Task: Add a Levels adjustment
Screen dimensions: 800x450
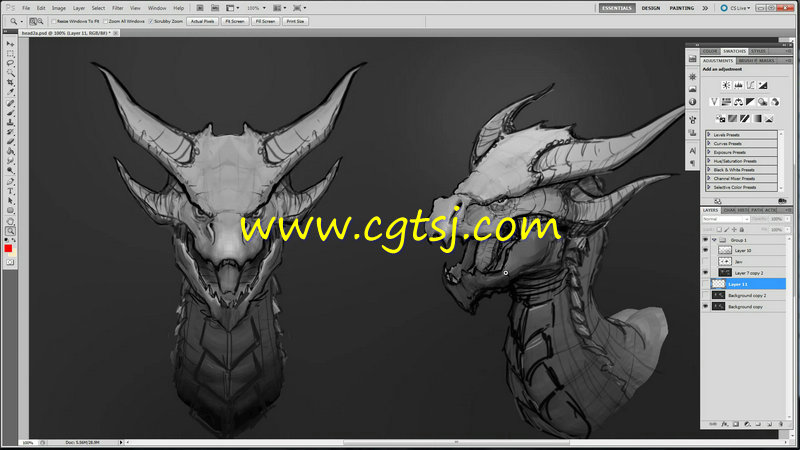Action: click(738, 85)
